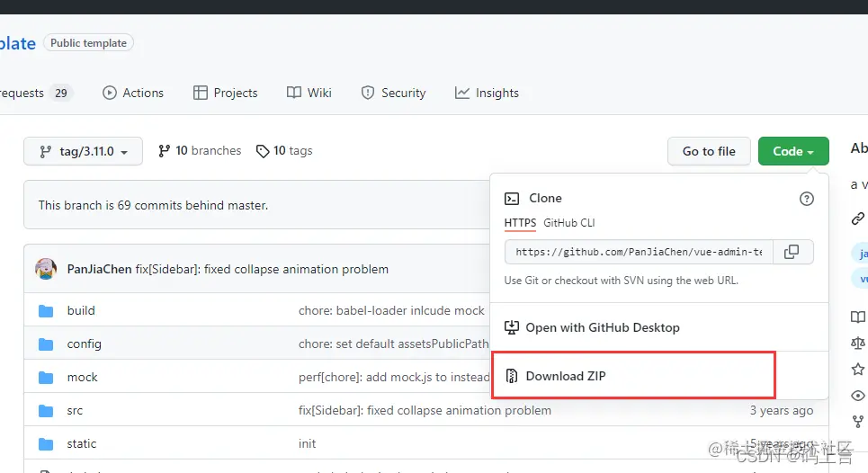Click the star icon in the sidebar

pyautogui.click(x=858, y=369)
